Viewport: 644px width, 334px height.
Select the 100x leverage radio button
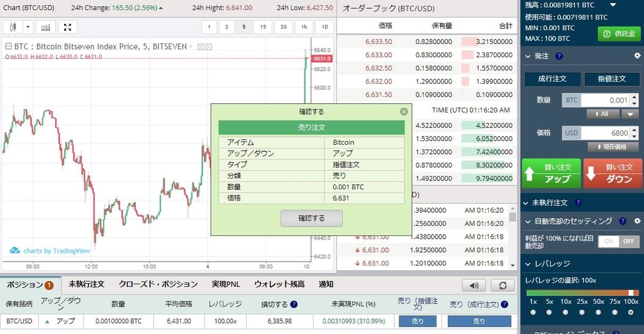[x=631, y=312]
